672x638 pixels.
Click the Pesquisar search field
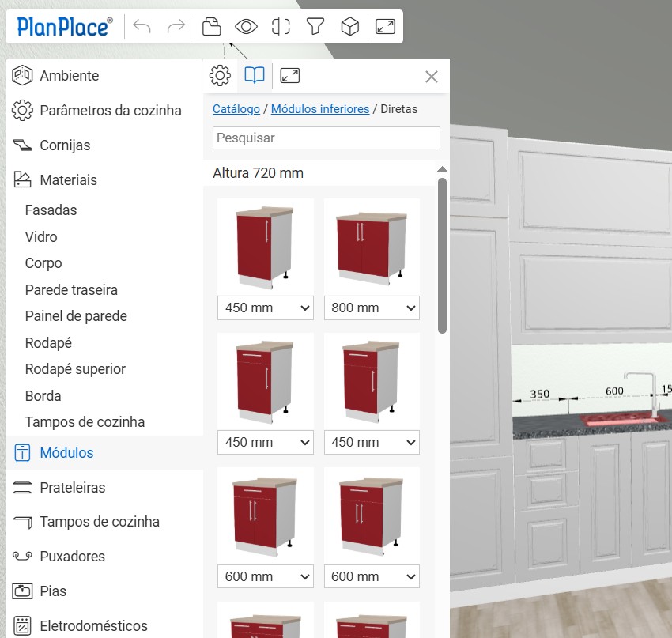click(326, 138)
